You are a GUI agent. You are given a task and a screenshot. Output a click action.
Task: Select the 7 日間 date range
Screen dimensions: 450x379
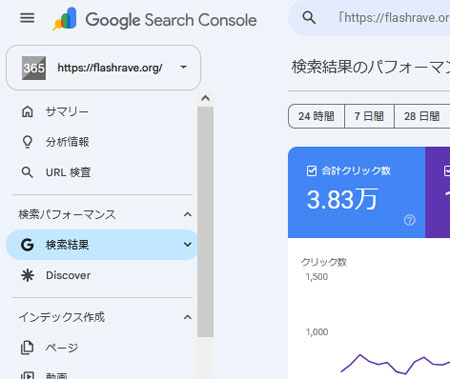click(x=369, y=116)
